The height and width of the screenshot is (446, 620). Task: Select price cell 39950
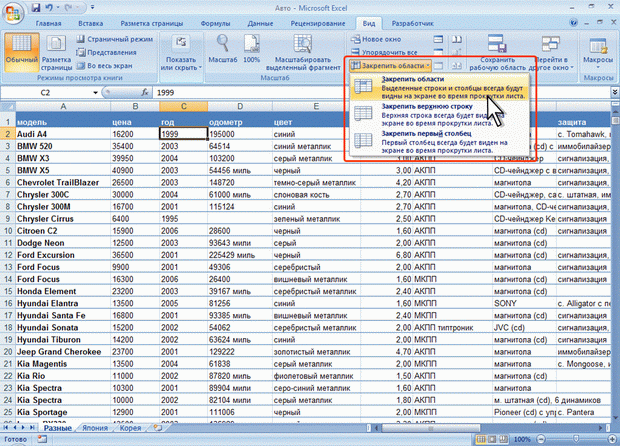coord(135,159)
